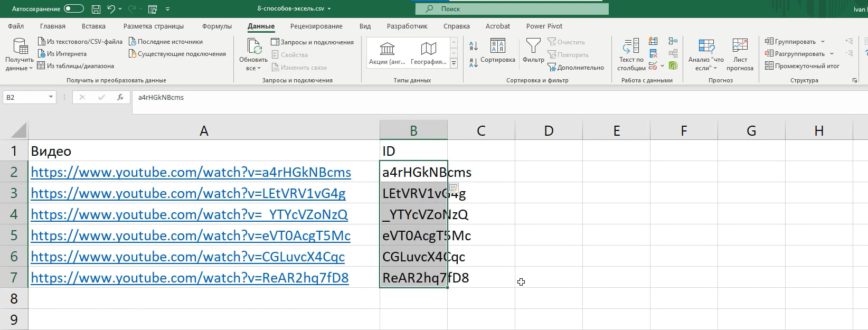Click Из таблицы/диапазона
Screen dimensions: 868x330
pyautogui.click(x=76, y=66)
